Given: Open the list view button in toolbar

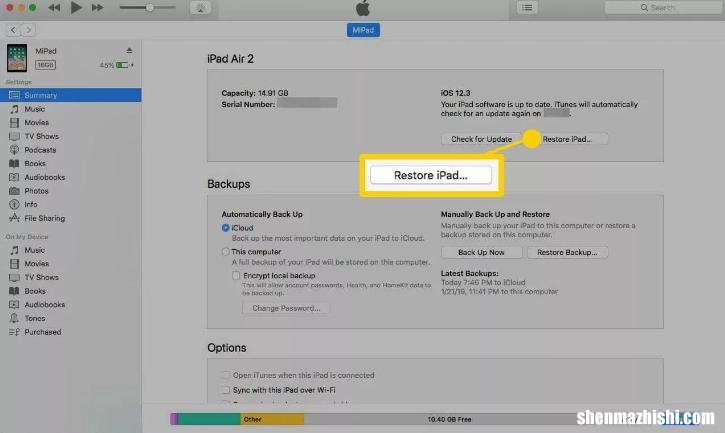Looking at the screenshot, I should point(527,7).
